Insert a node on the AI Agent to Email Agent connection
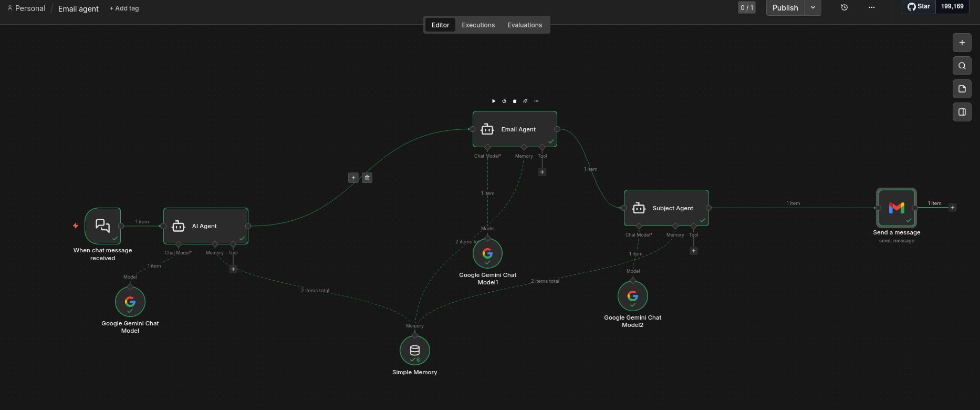 (x=353, y=178)
